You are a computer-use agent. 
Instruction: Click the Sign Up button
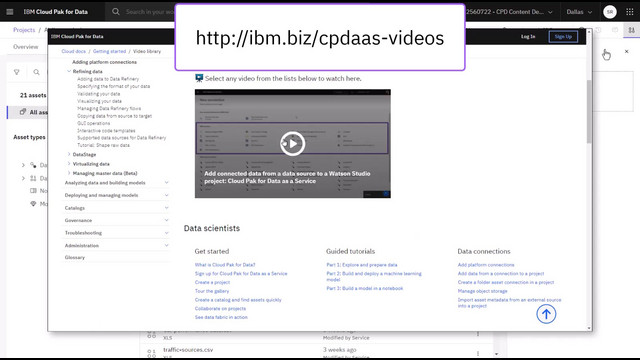click(x=563, y=37)
